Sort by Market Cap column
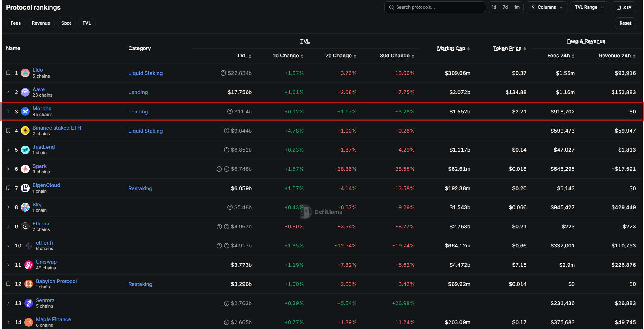The height and width of the screenshot is (329, 644). point(453,48)
